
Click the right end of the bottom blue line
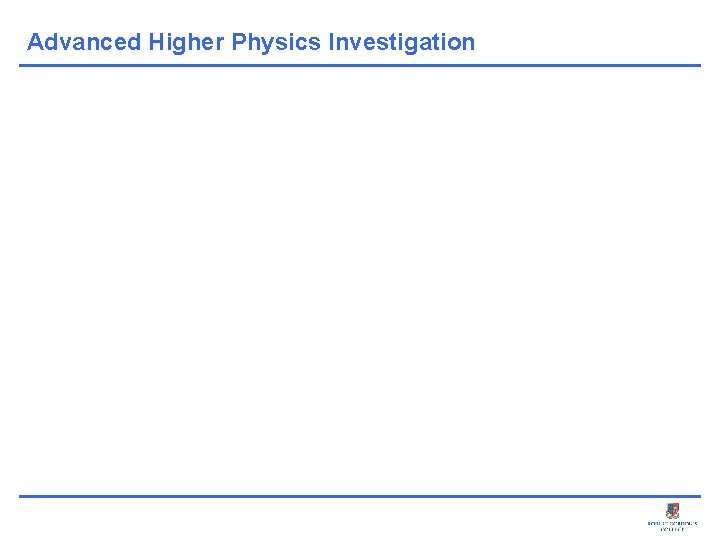698,496
